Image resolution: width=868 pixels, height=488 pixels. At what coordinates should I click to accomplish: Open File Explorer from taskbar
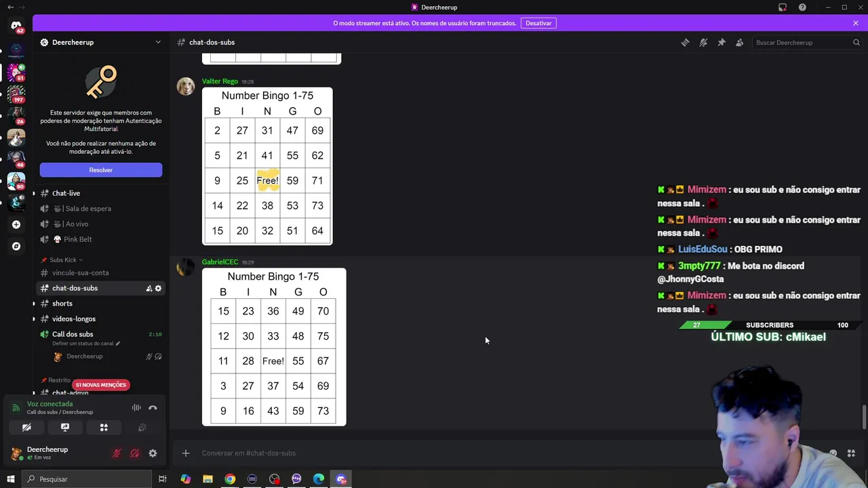pos(208,479)
